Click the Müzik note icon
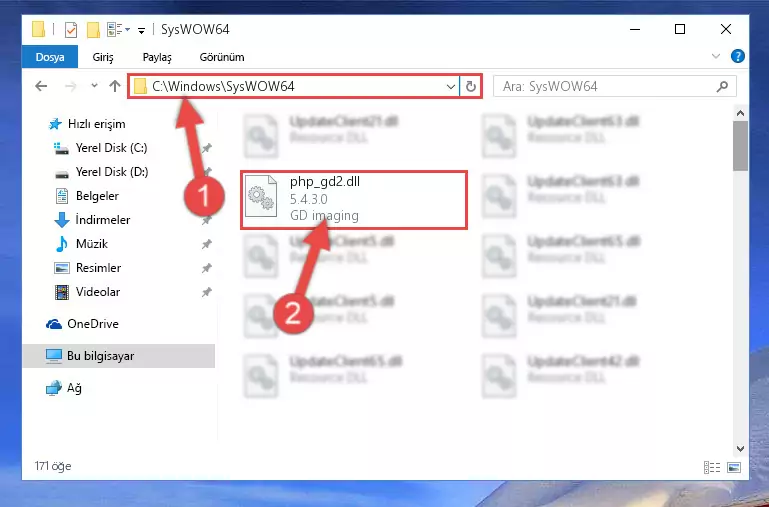This screenshot has height=507, width=769. (x=62, y=244)
